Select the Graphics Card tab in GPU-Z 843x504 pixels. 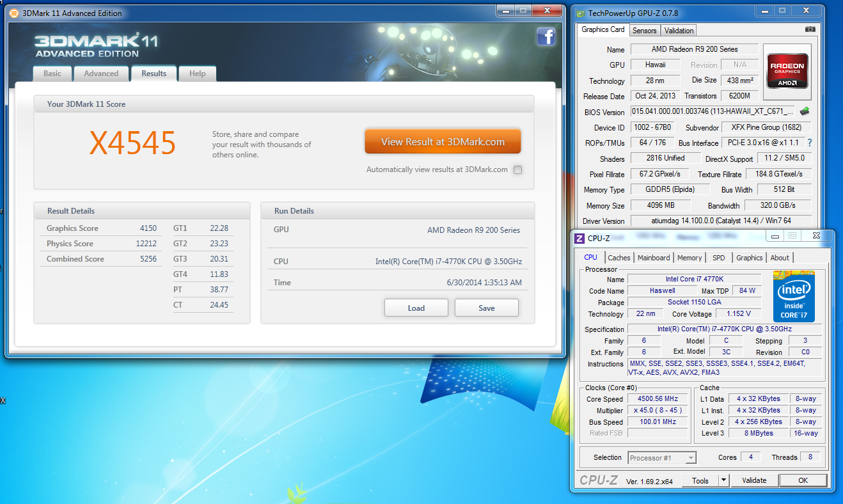pos(603,29)
